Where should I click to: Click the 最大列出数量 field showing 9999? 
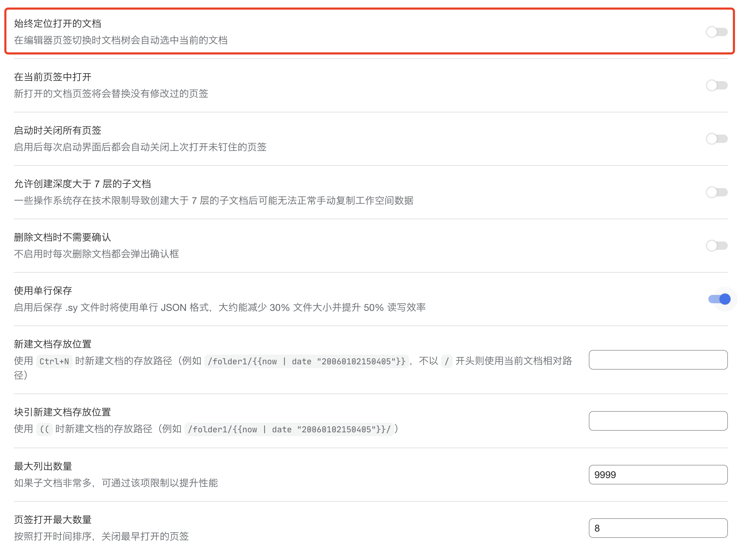click(x=658, y=475)
